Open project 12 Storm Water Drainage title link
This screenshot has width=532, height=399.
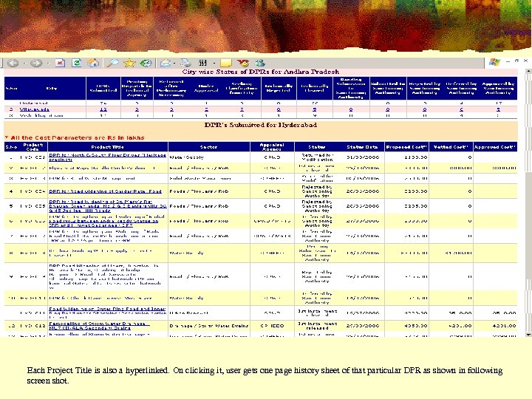click(x=100, y=326)
